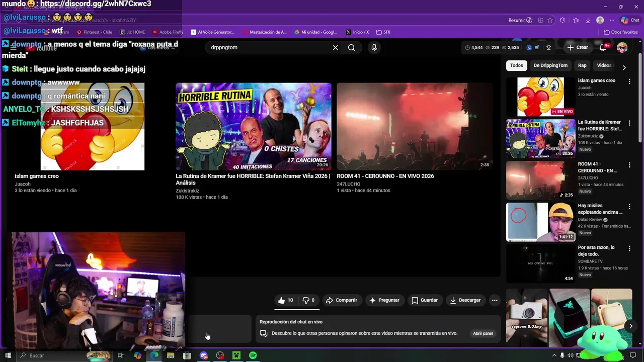Open Adobe Firefly bookmark

click(168, 32)
